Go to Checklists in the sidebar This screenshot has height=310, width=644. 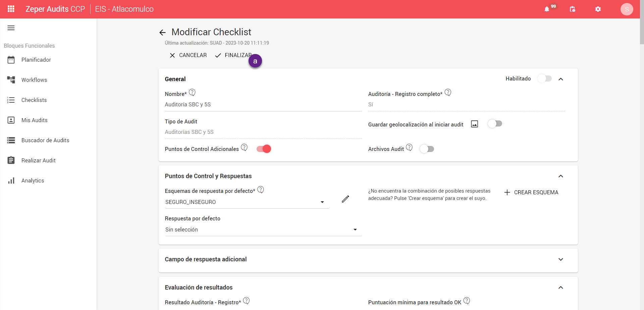coord(34,100)
